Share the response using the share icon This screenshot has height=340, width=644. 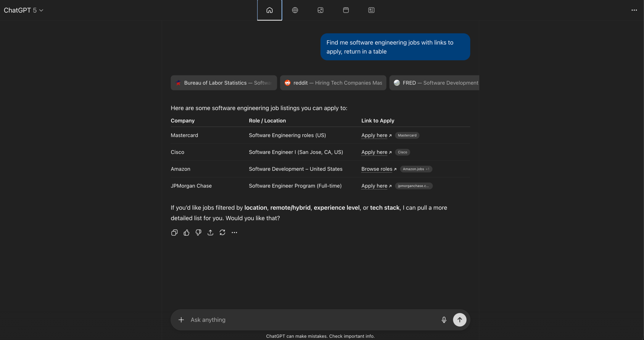click(x=210, y=233)
